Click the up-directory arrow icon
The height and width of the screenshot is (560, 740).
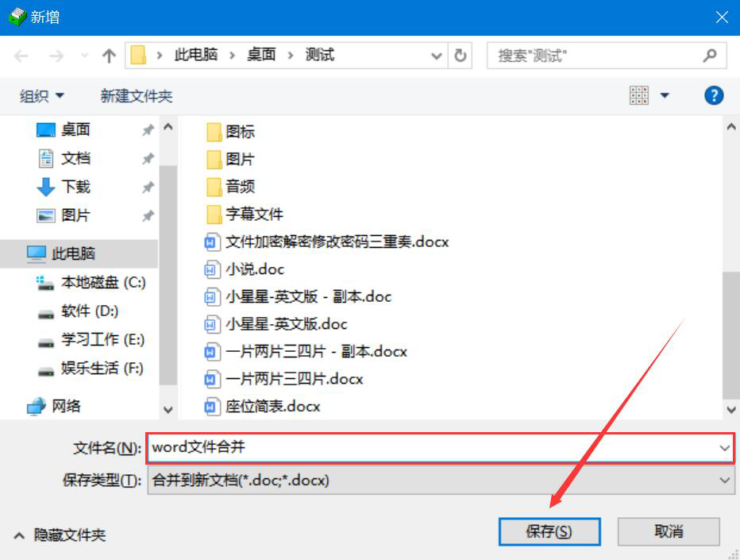click(109, 56)
